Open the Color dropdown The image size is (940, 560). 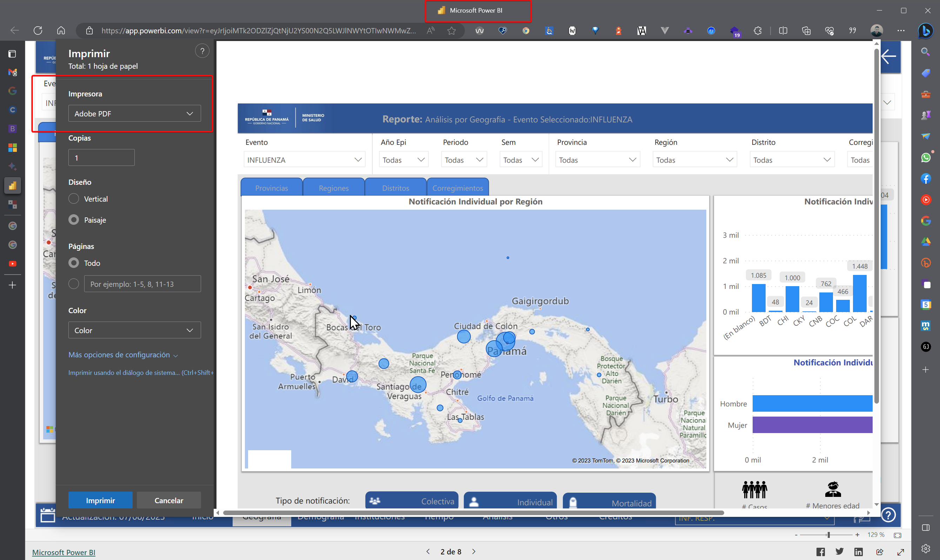tap(134, 330)
